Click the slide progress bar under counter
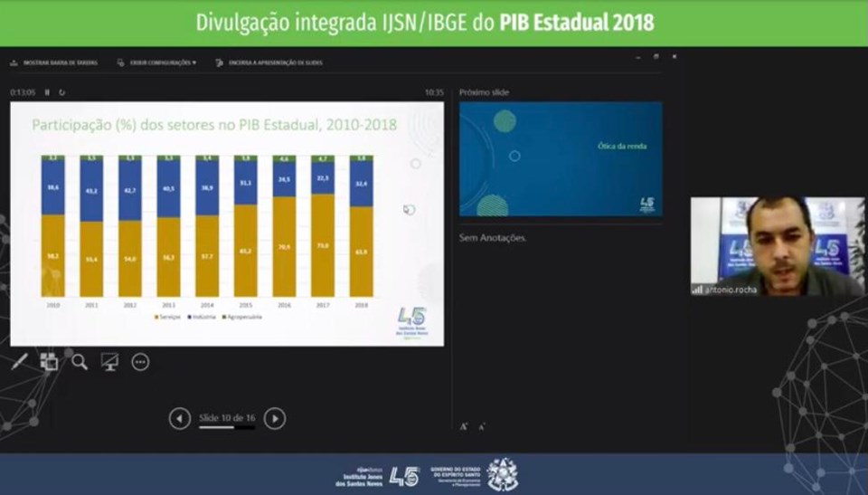Screen dimensions: 868x495 tap(226, 427)
